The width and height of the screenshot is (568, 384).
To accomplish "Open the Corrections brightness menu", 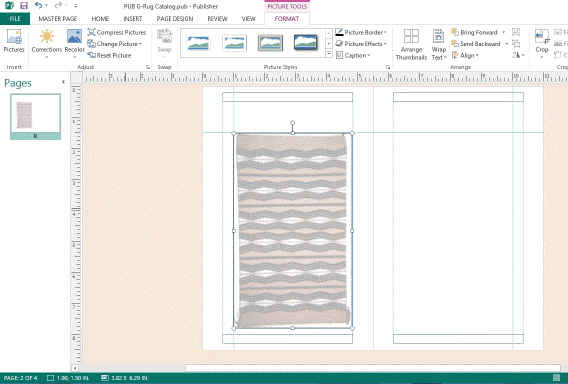I will point(47,44).
